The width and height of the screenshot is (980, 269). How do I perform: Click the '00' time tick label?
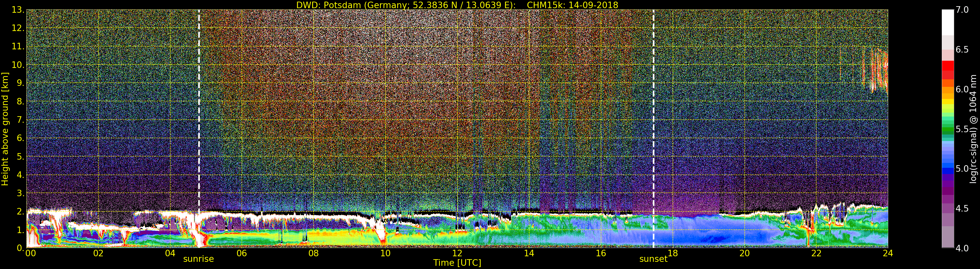30,253
